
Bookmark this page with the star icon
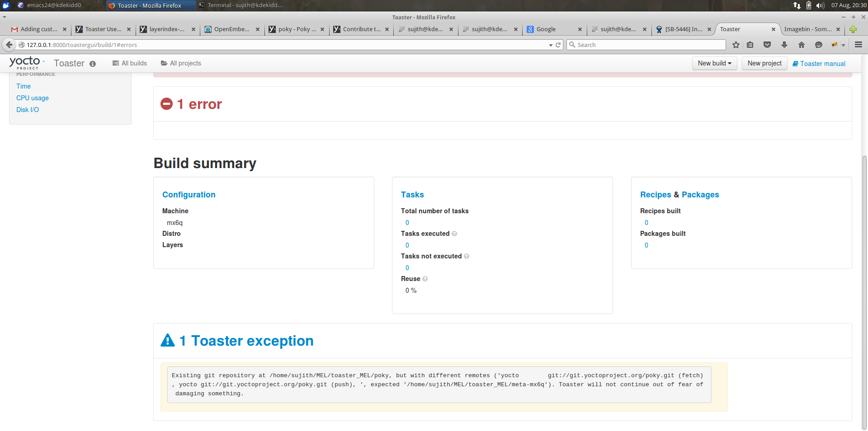736,45
